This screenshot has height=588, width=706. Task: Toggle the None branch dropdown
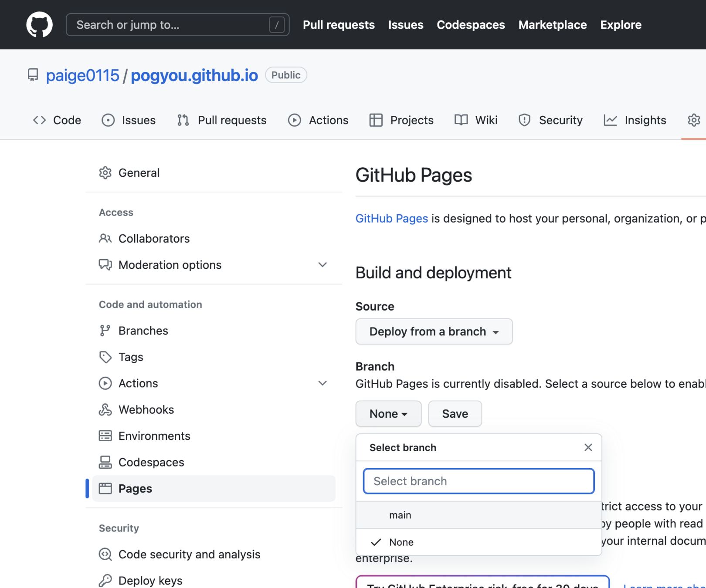tap(388, 414)
